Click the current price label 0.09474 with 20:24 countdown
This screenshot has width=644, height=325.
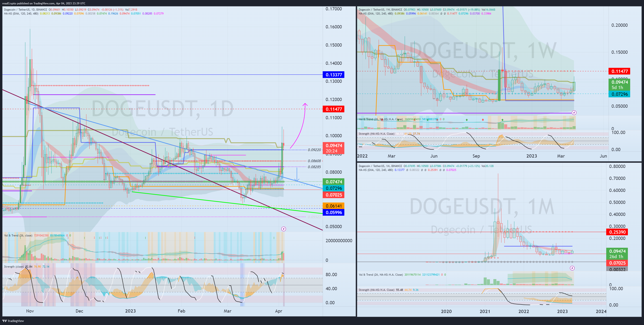coord(334,148)
